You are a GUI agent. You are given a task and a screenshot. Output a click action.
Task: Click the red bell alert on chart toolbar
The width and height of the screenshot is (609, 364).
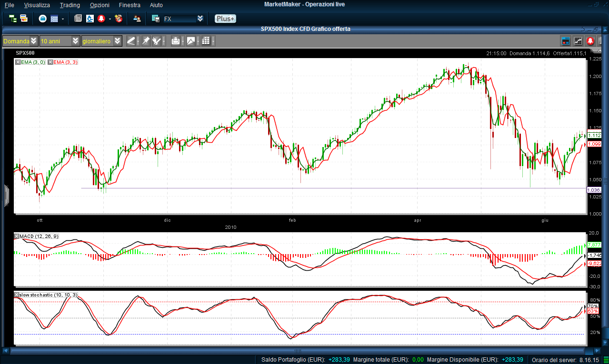590,41
